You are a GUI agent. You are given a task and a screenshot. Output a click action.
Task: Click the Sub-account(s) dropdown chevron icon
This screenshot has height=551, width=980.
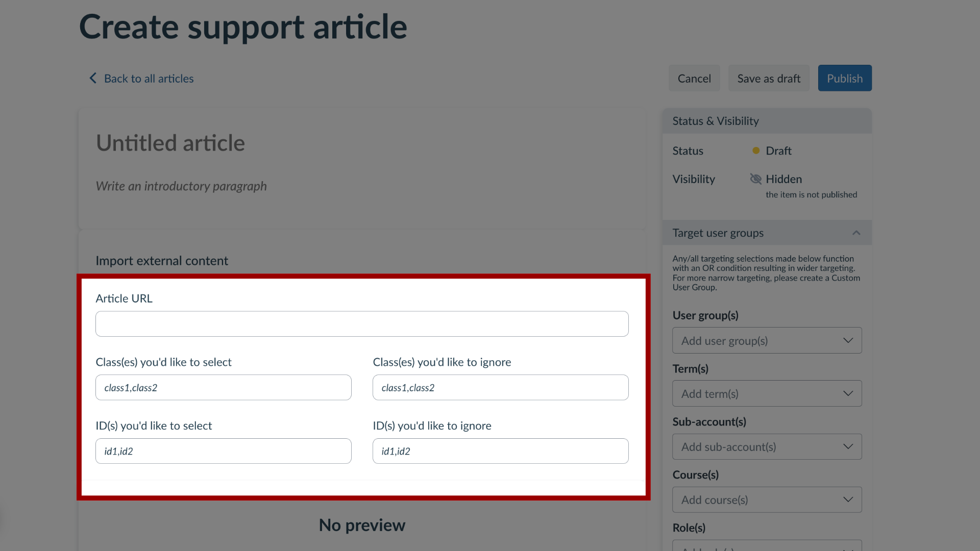click(848, 446)
